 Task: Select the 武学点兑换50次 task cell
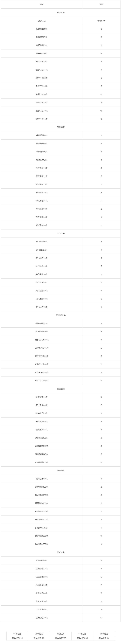coord(42,380)
